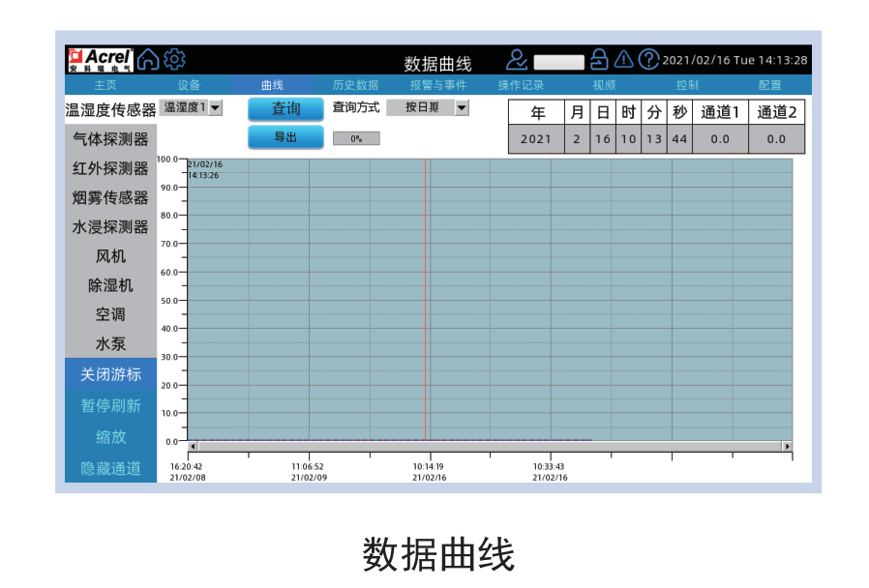Click the help question mark icon

[x=648, y=60]
